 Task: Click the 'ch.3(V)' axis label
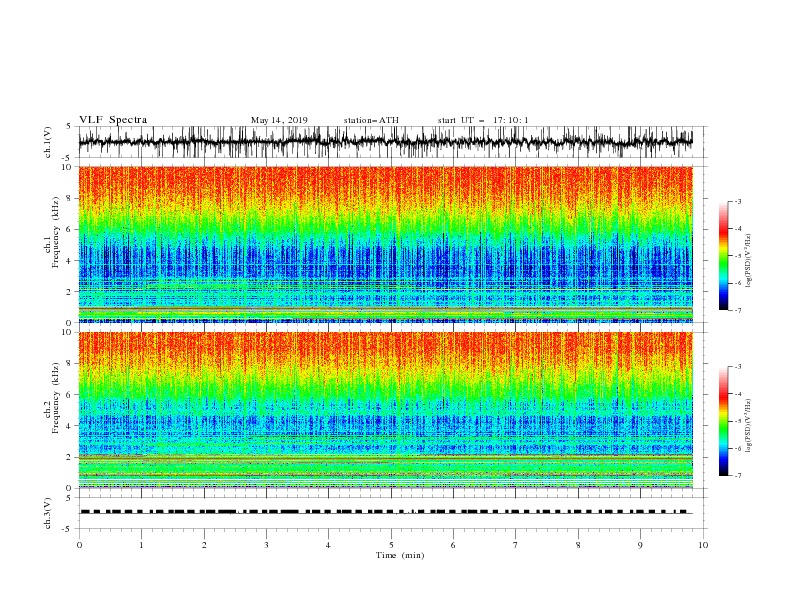pyautogui.click(x=48, y=513)
